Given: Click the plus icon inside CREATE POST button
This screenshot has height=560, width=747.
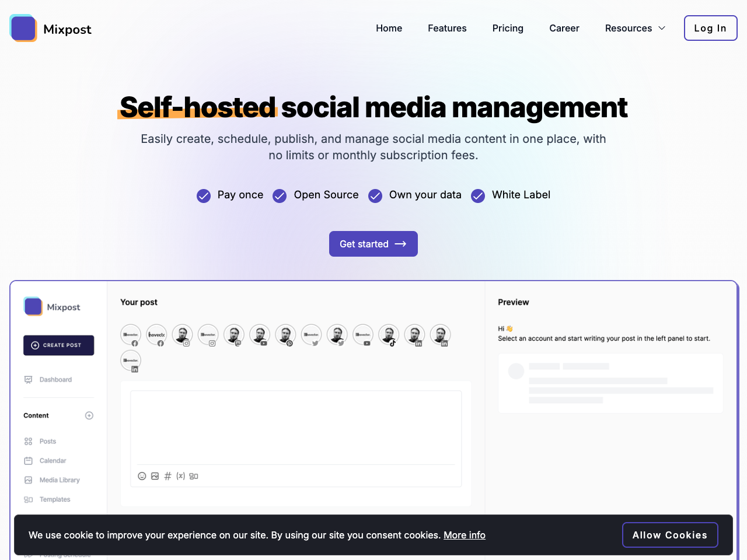Looking at the screenshot, I should coord(35,345).
